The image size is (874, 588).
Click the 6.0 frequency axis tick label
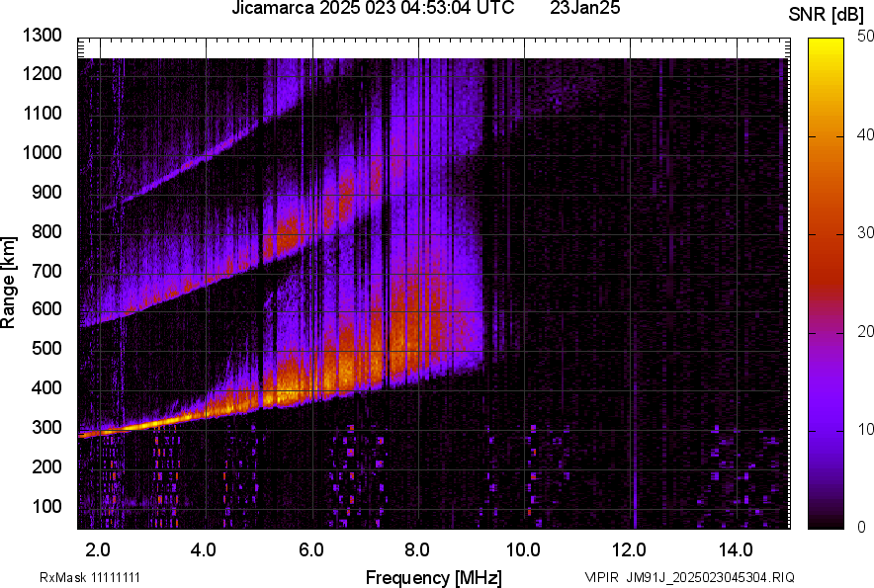point(311,549)
